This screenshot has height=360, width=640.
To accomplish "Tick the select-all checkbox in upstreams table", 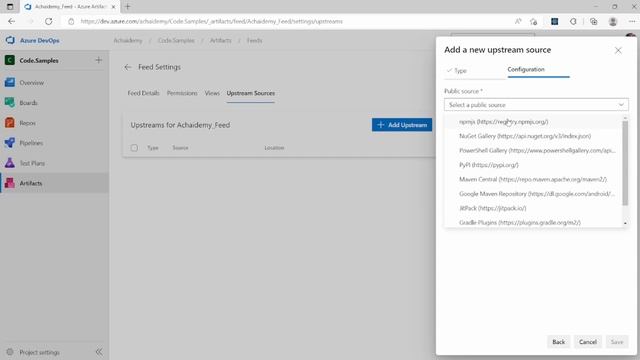I will (x=134, y=148).
